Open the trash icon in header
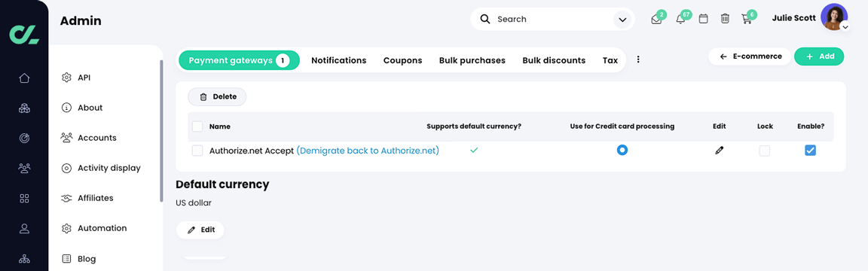This screenshot has width=868, height=271. (x=725, y=19)
